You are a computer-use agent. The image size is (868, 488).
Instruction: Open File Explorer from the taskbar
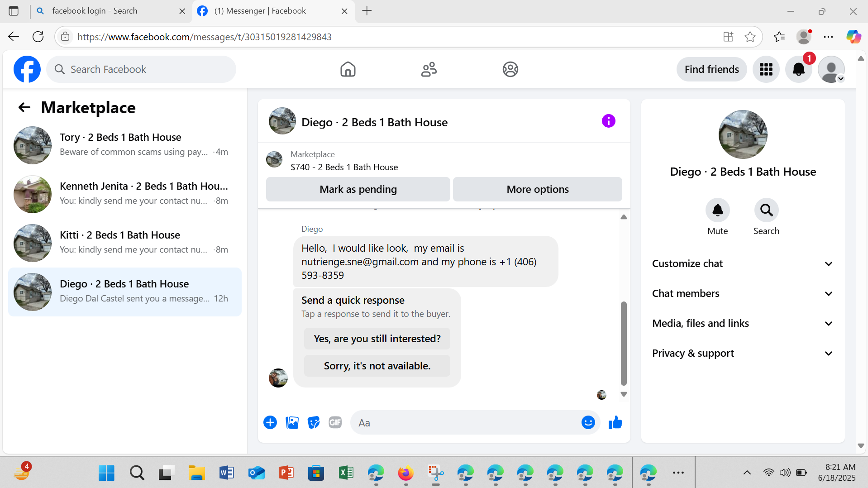click(196, 473)
